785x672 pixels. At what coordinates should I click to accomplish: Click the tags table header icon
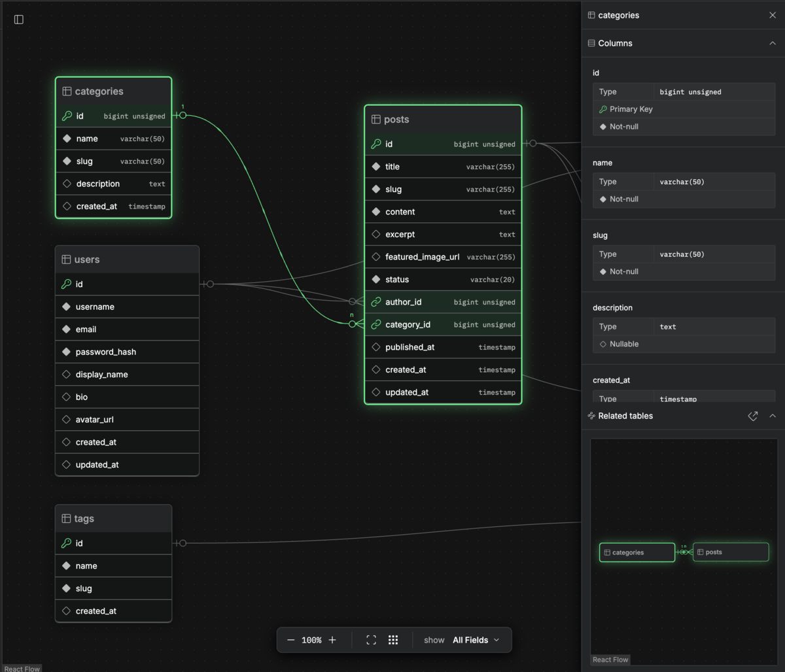click(66, 518)
